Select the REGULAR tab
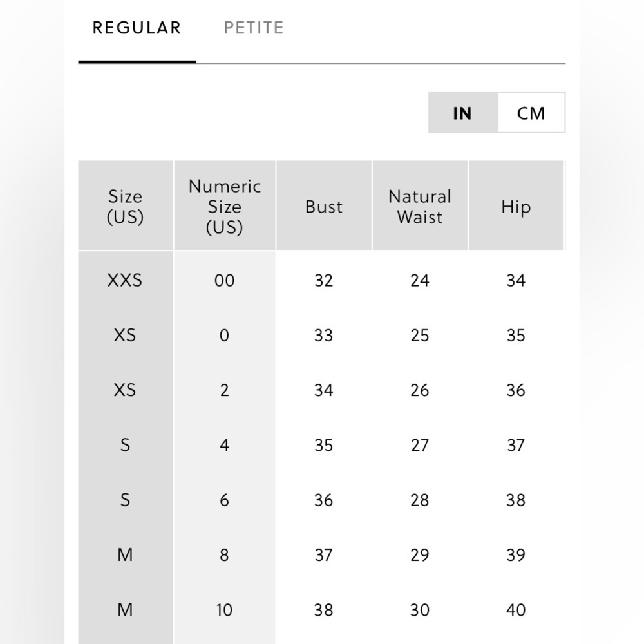644x644 pixels. [137, 28]
